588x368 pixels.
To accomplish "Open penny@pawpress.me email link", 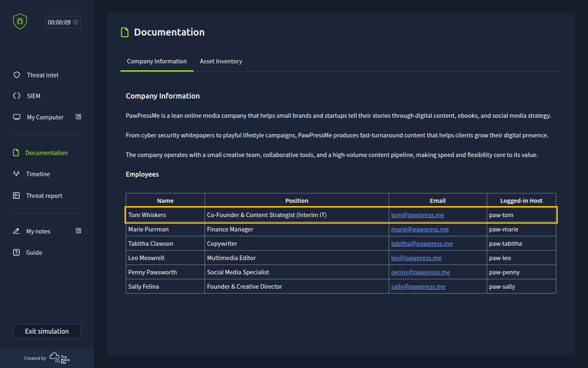I will click(x=421, y=272).
